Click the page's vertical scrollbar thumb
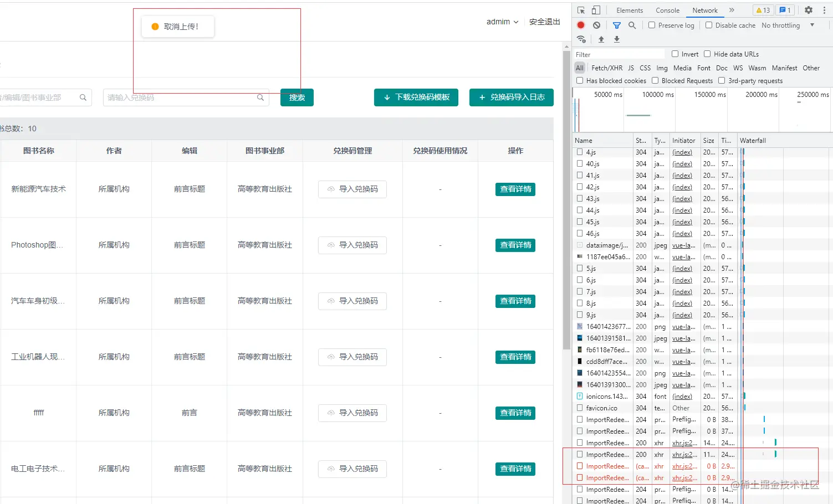 [x=566, y=199]
